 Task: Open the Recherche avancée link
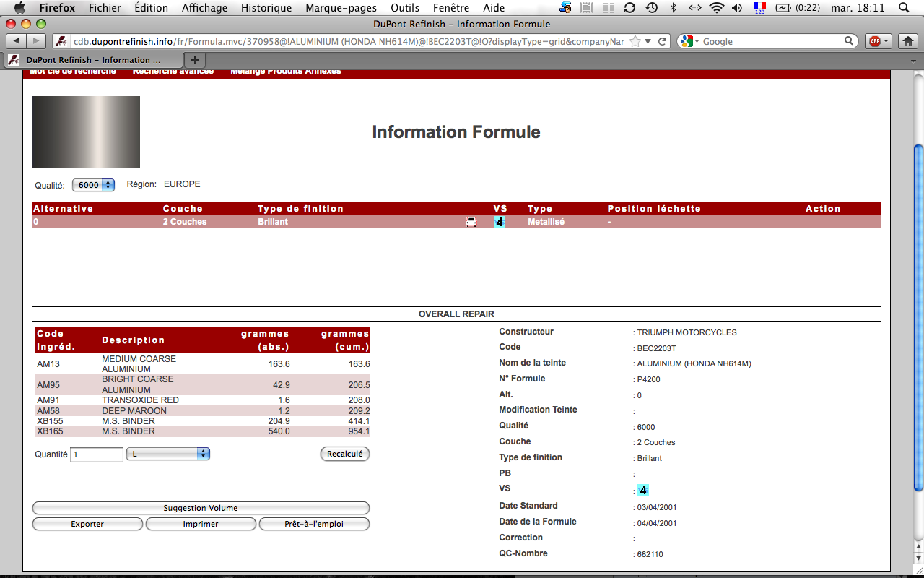pos(173,72)
